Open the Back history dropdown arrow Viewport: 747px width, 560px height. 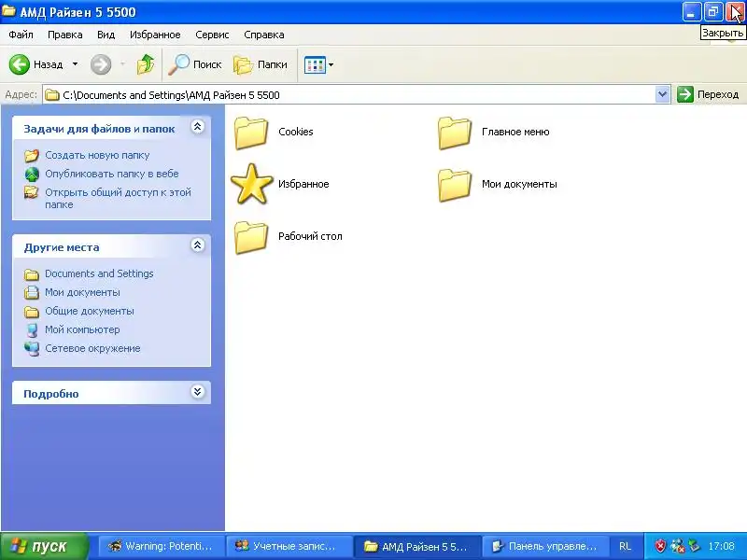75,63
